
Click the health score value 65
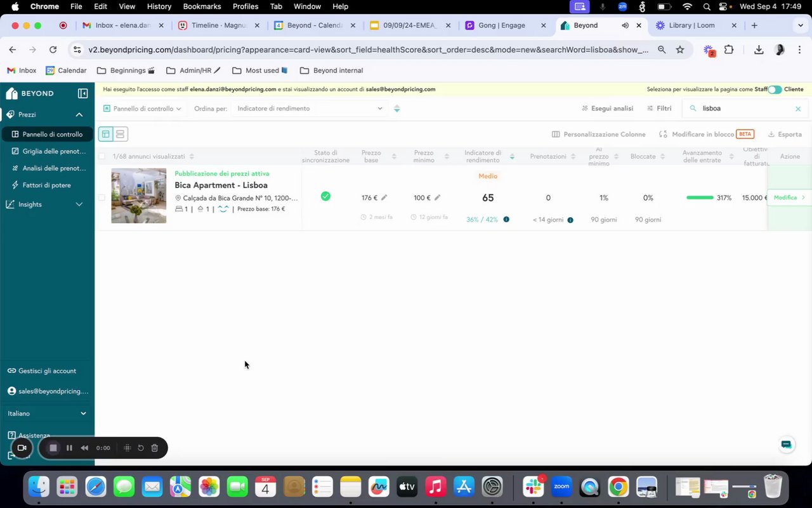(488, 197)
